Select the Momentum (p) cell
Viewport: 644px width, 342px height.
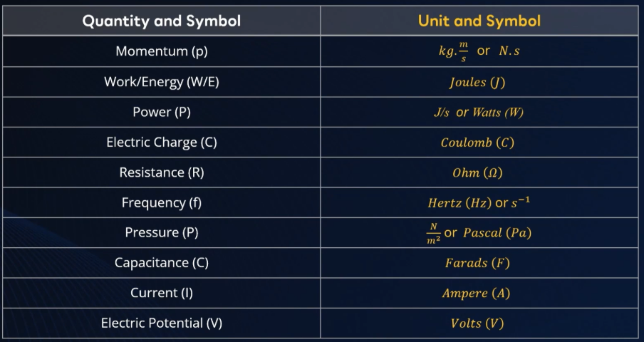(x=162, y=51)
